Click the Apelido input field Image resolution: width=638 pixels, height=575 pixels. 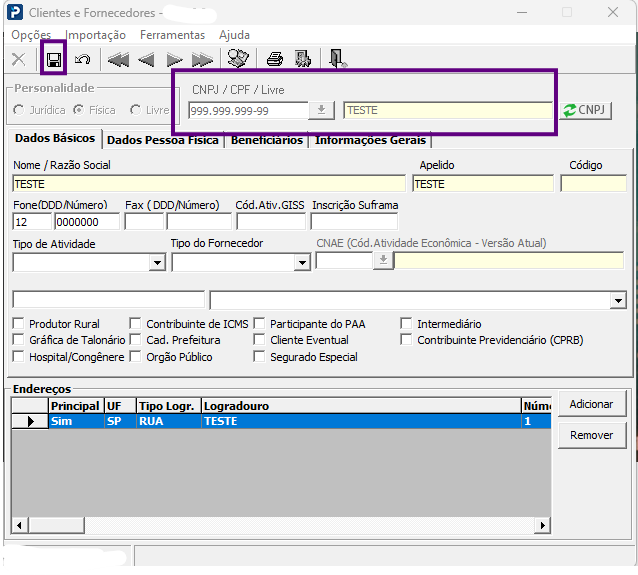tap(483, 184)
